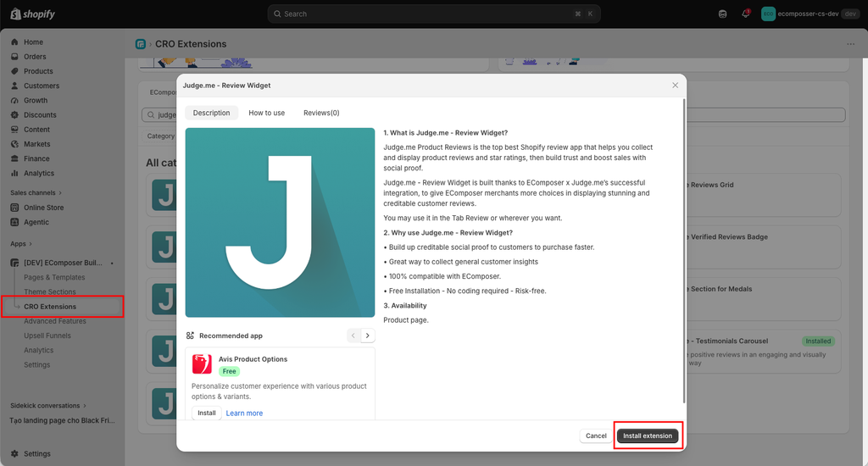Click the Recommended app icon
The width and height of the screenshot is (868, 466).
point(190,336)
